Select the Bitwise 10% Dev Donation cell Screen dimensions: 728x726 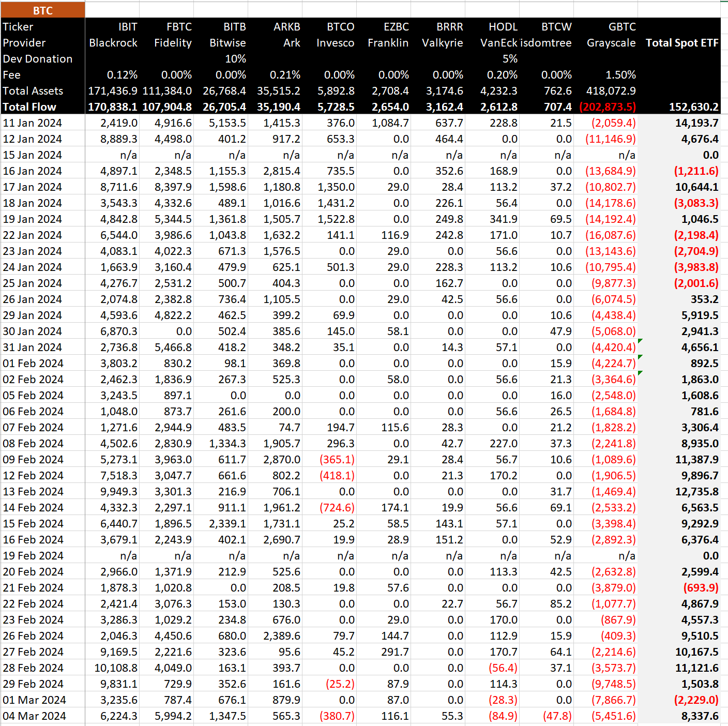pos(236,58)
